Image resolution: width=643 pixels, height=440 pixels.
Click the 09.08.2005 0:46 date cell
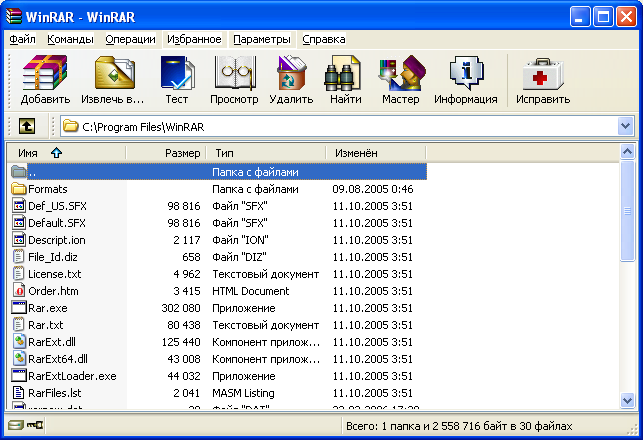[373, 189]
